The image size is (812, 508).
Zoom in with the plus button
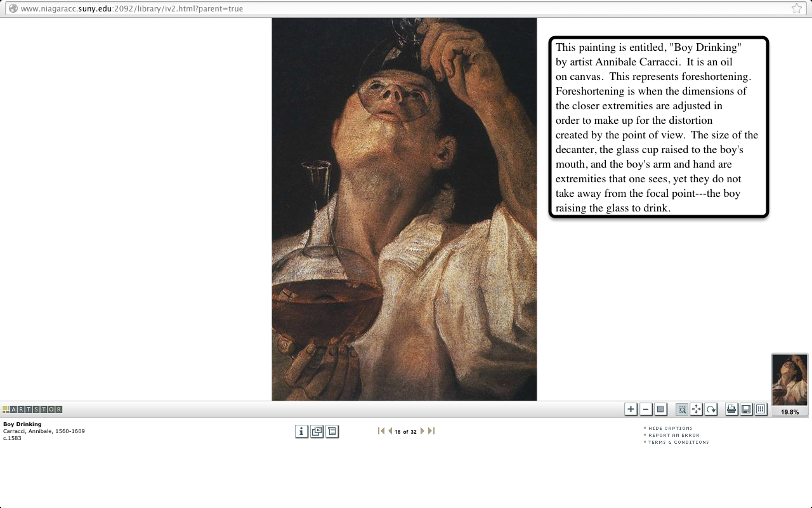pos(631,410)
